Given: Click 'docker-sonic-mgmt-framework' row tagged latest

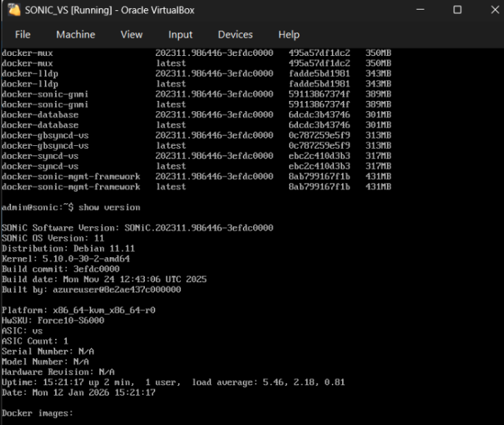Looking at the screenshot, I should (x=196, y=186).
